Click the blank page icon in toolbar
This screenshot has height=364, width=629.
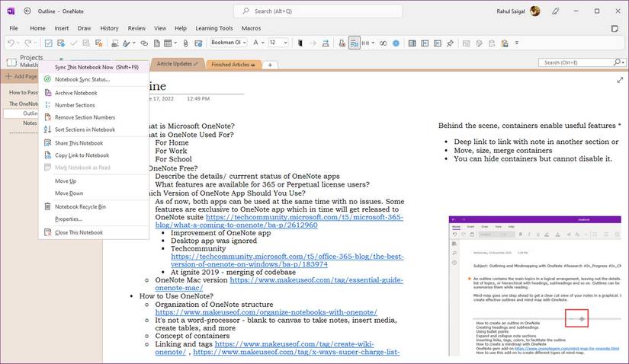pyautogui.click(x=157, y=43)
